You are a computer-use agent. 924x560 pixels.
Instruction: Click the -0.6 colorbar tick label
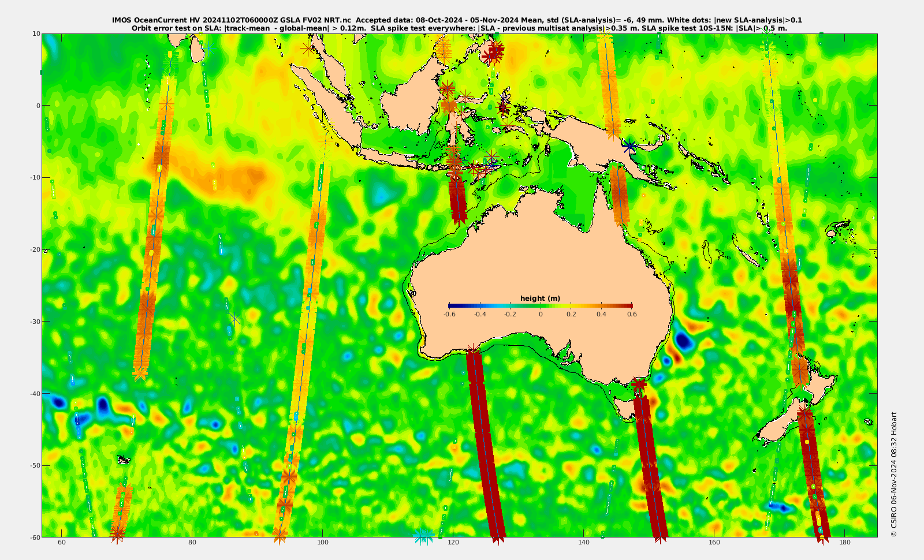[449, 315]
